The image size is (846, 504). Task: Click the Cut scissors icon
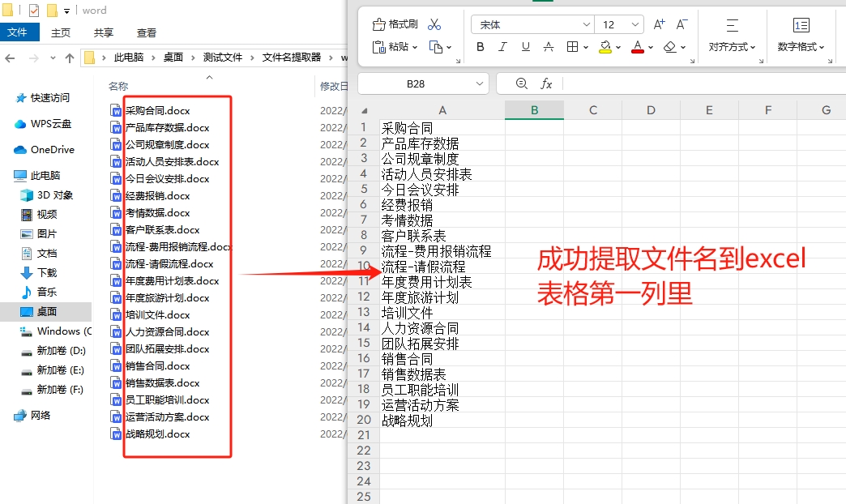[x=434, y=24]
